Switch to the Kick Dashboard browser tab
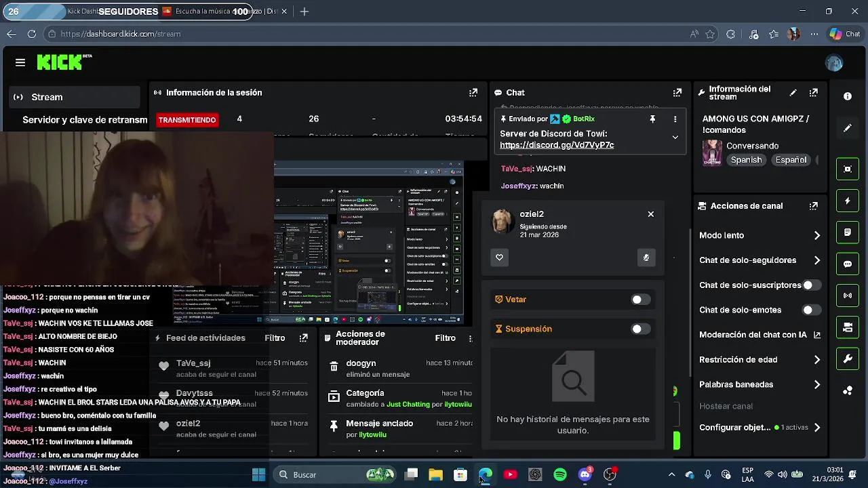This screenshot has height=488, width=868. [83, 12]
